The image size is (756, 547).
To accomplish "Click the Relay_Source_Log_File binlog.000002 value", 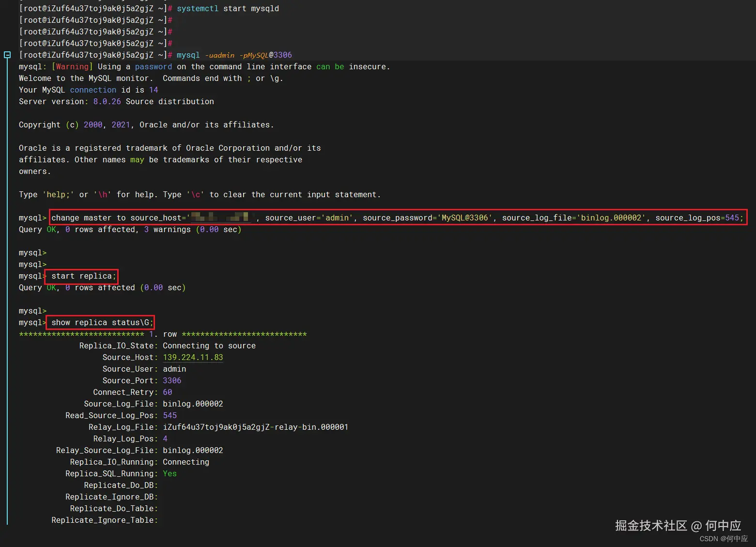I will coord(193,451).
